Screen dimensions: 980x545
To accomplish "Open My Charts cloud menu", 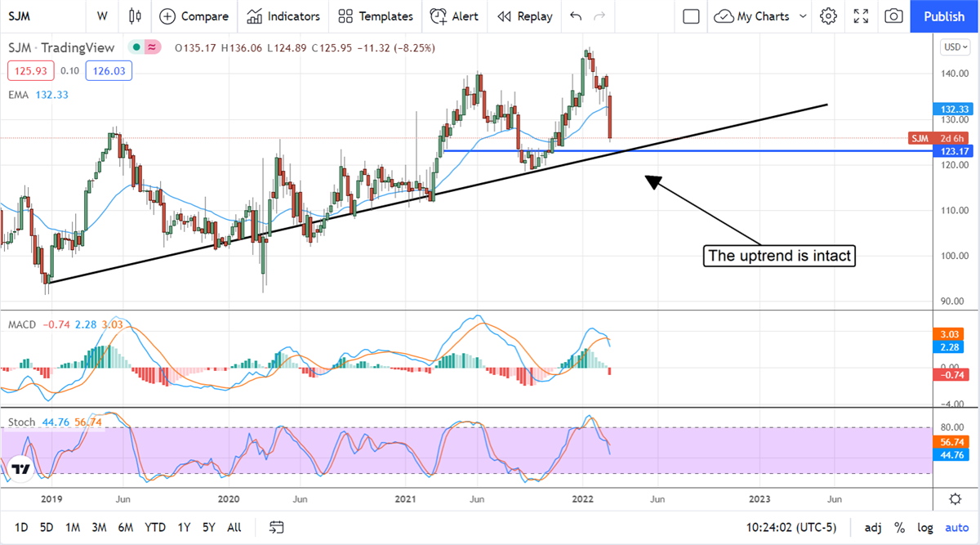I will coord(751,16).
